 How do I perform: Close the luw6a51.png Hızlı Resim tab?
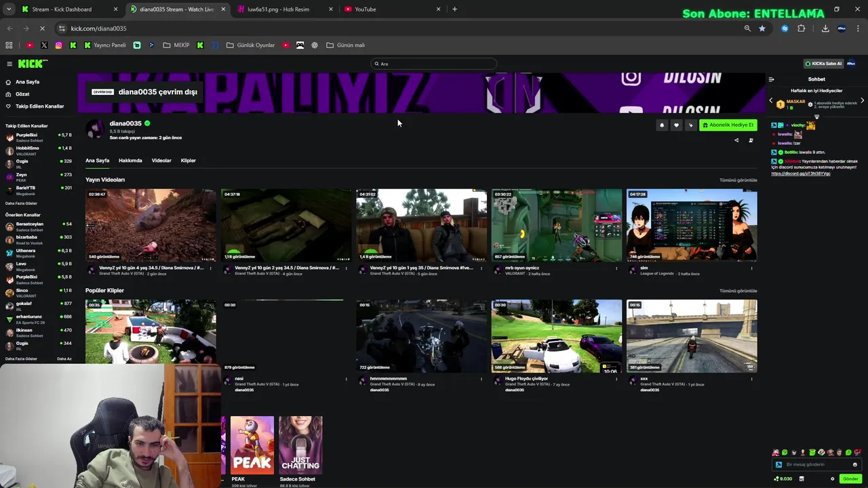(x=331, y=9)
